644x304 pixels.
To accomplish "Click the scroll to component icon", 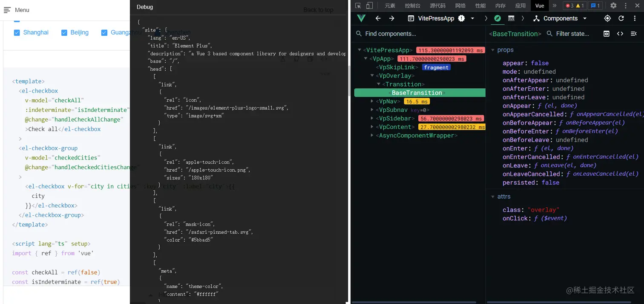I will point(607,34).
